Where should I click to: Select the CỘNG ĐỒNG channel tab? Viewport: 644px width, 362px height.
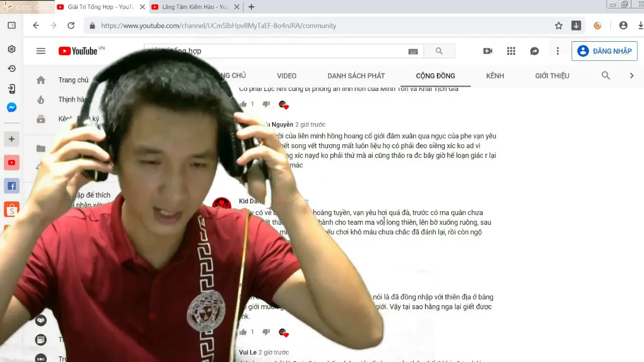pos(436,76)
